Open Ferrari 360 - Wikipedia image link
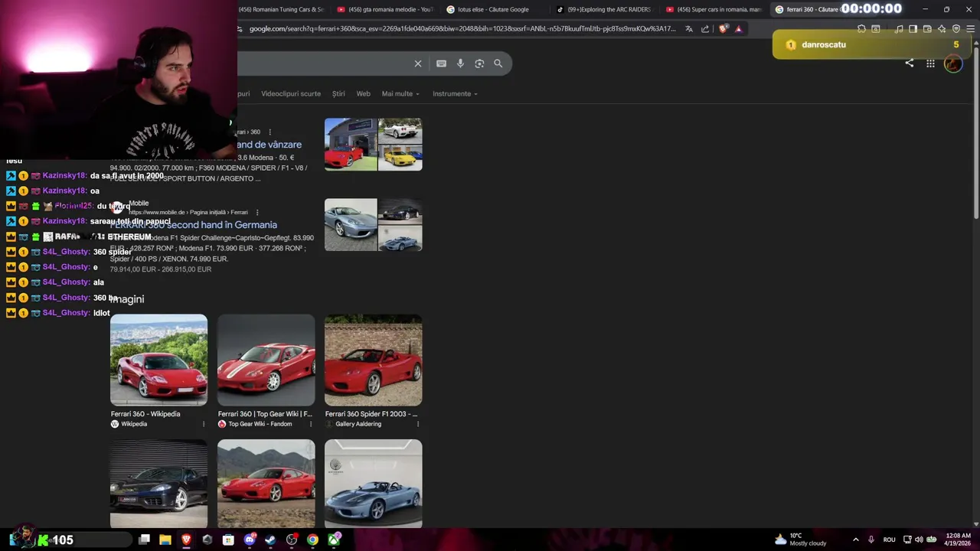The image size is (980, 551). click(x=145, y=414)
